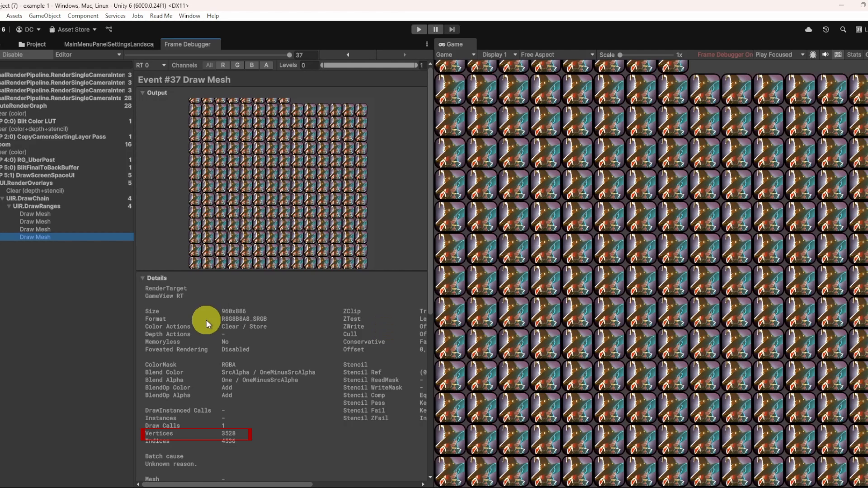Open the Display 1 dropdown
The height and width of the screenshot is (488, 868).
[x=497, y=54]
